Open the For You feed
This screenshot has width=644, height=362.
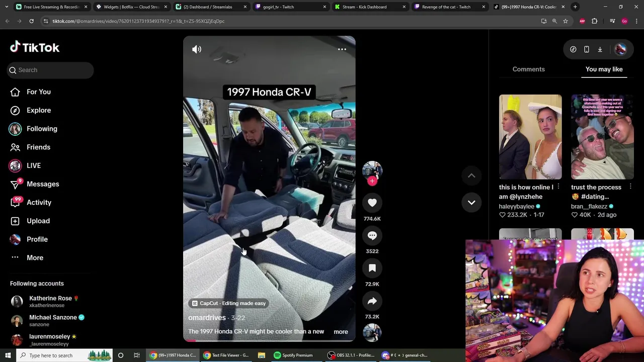(x=39, y=92)
